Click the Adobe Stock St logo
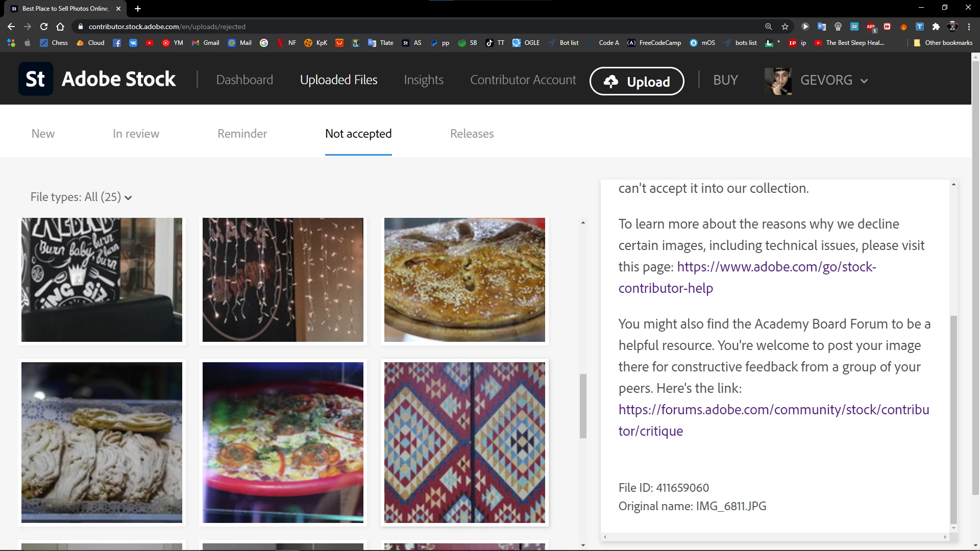The height and width of the screenshot is (551, 980). 36,79
